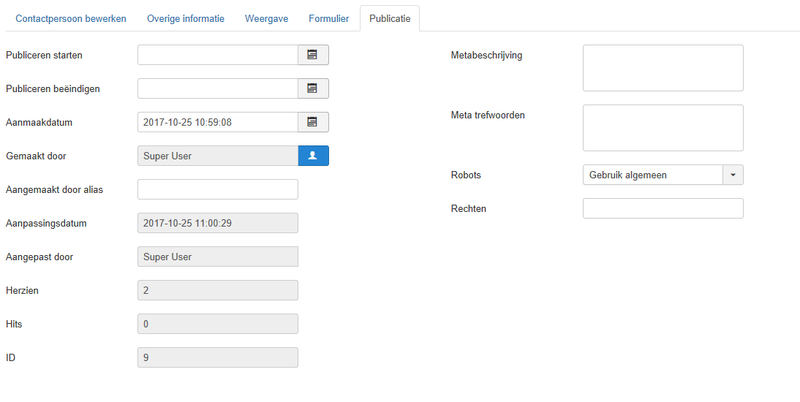Focus the Metabeschrijving text area
The height and width of the screenshot is (402, 800).
click(663, 68)
